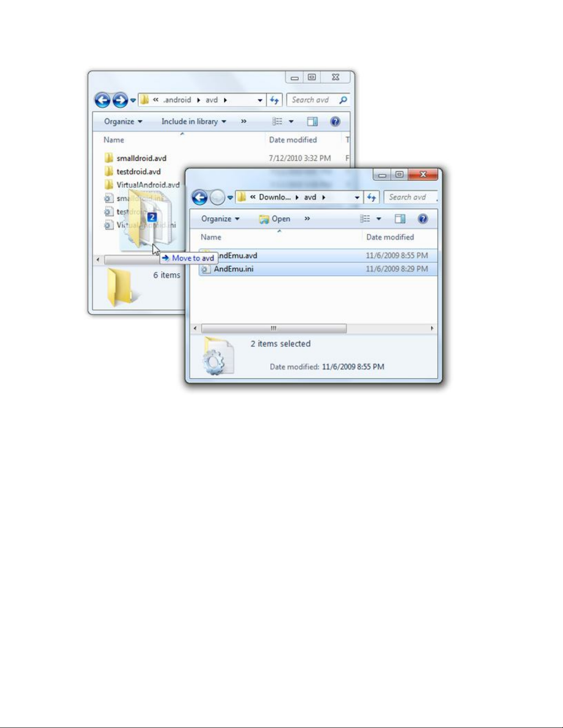
Task: Expand the Include in library dropdown
Action: 193,122
